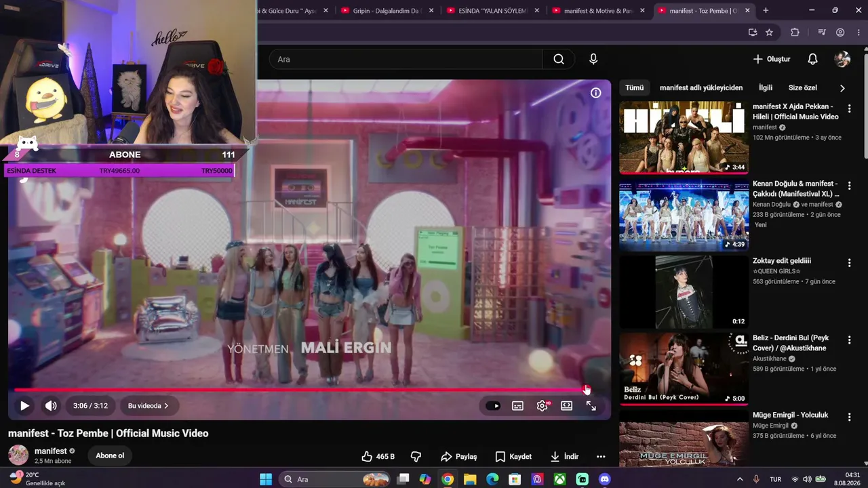This screenshot has width=868, height=488.
Task: Open a new browser tab
Action: coord(766,11)
